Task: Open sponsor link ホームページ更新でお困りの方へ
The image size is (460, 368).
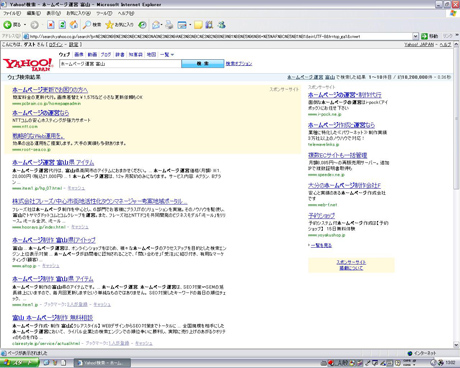Action: [x=50, y=90]
